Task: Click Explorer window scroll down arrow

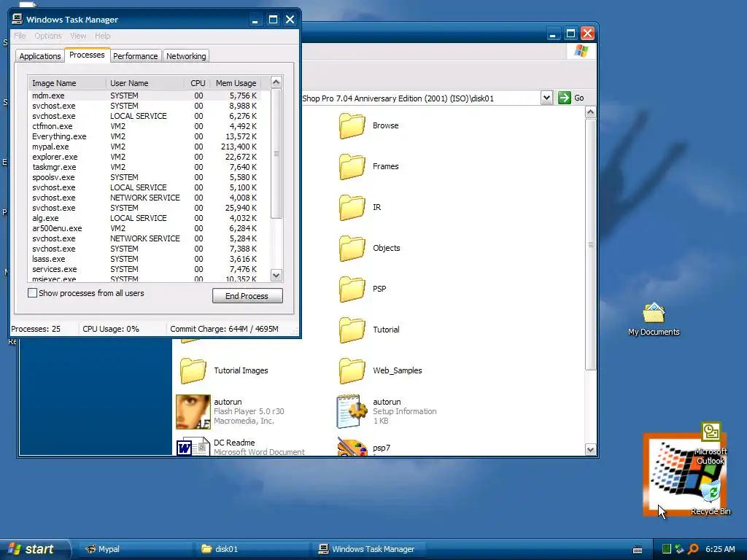Action: (x=590, y=449)
